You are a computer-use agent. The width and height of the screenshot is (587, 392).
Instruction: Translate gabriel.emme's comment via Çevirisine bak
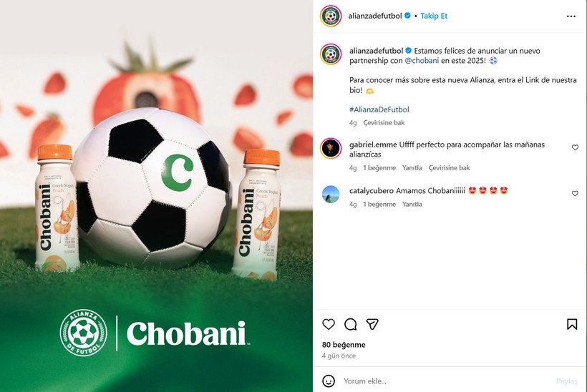(x=450, y=168)
